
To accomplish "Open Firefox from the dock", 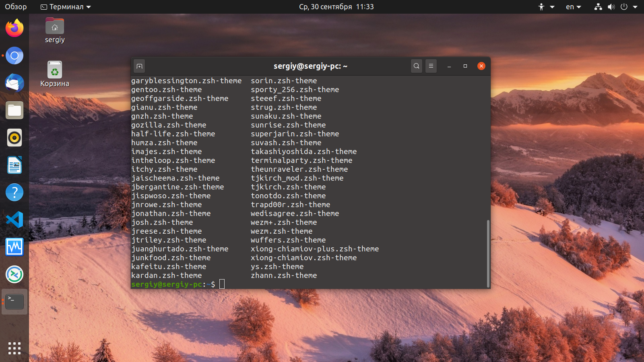I will pos(14,28).
